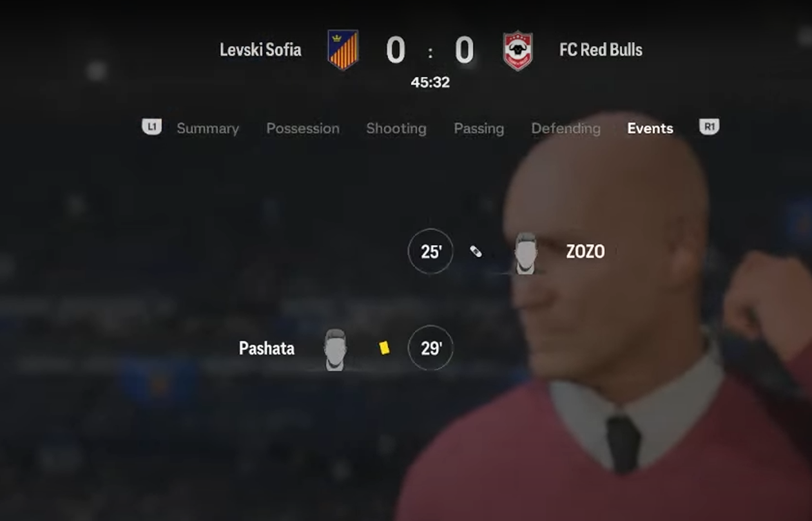Click the 25' event minute marker
Viewport: 812px width, 521px height.
click(x=430, y=251)
